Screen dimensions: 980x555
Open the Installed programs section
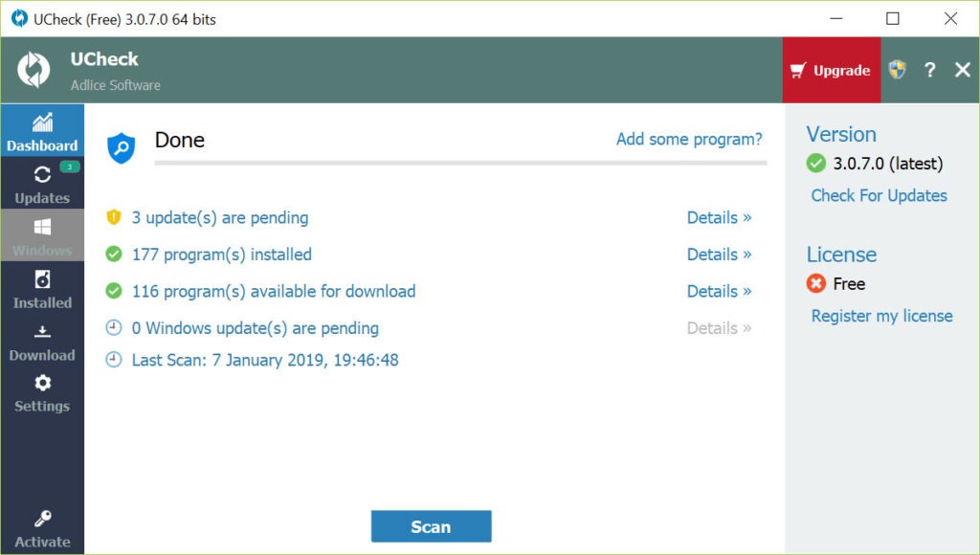tap(42, 287)
